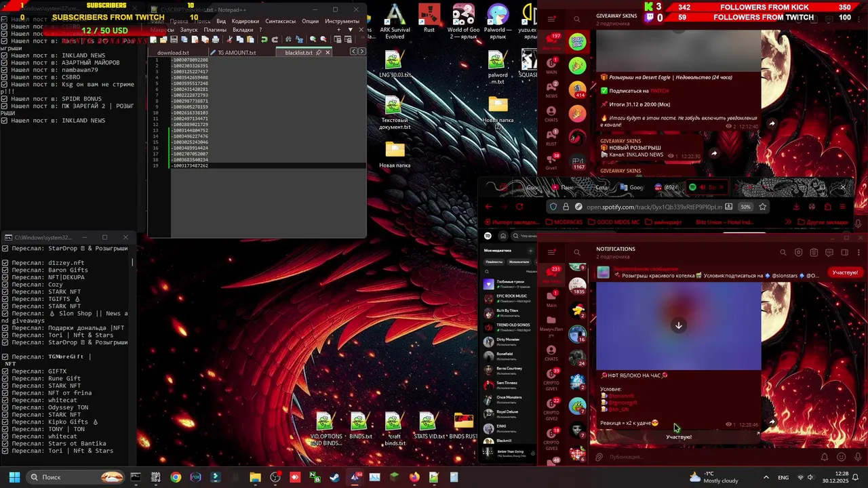The height and width of the screenshot is (488, 868).
Task: Open Другие закладки bookmarks folder
Action: point(823,222)
